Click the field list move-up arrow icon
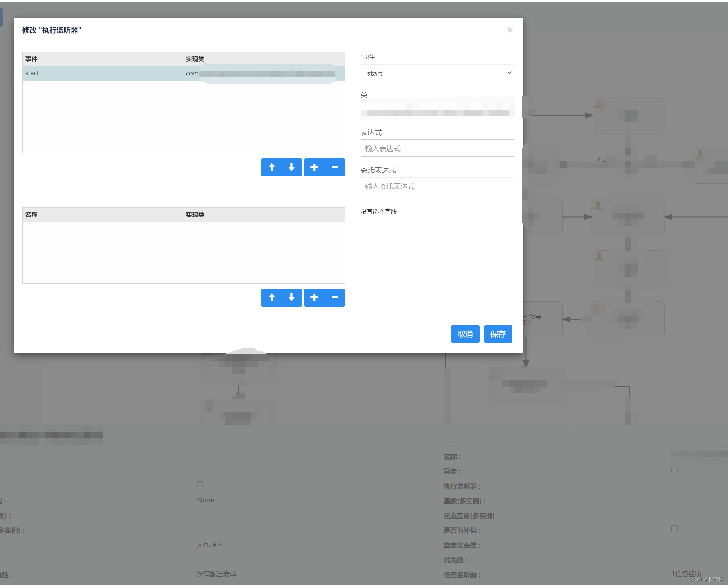728x585 pixels. (x=271, y=297)
